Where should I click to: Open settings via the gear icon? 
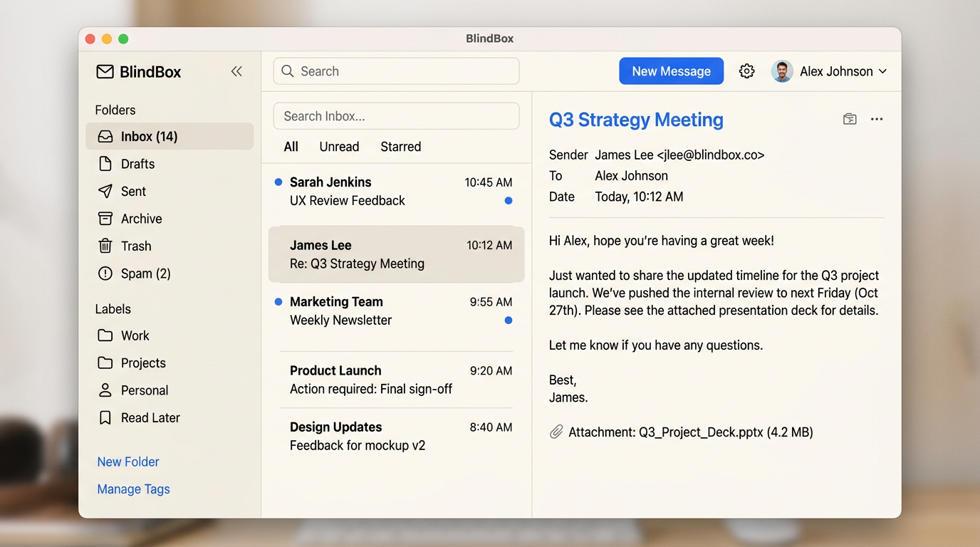746,71
